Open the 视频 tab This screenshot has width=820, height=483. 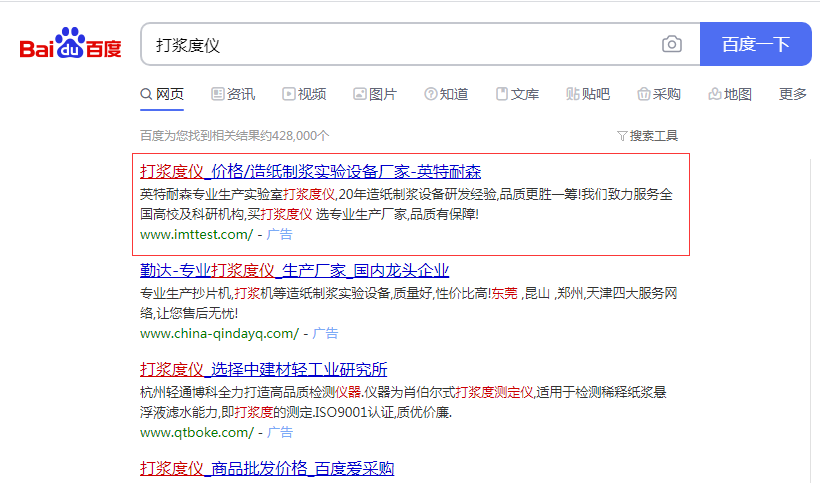coord(304,94)
